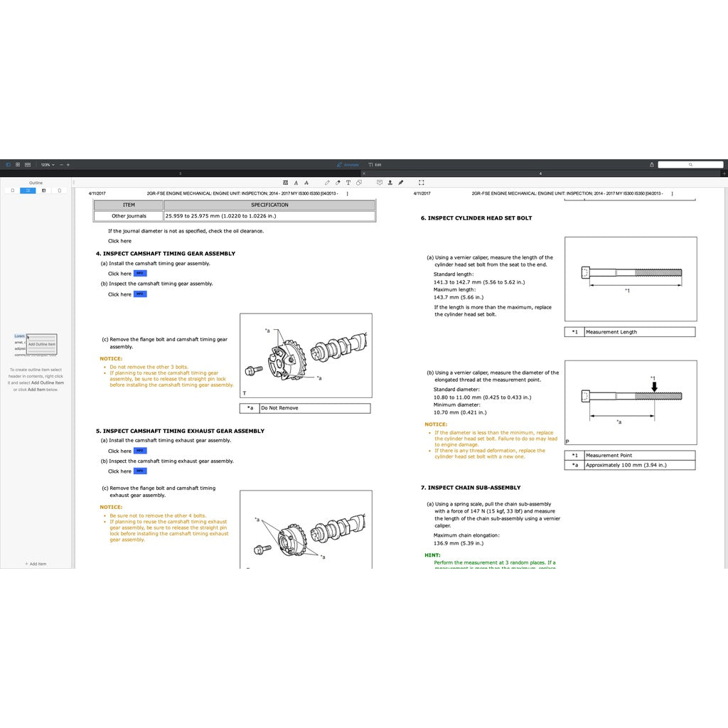Click Add Item at the sidebar bottom

(x=36, y=564)
